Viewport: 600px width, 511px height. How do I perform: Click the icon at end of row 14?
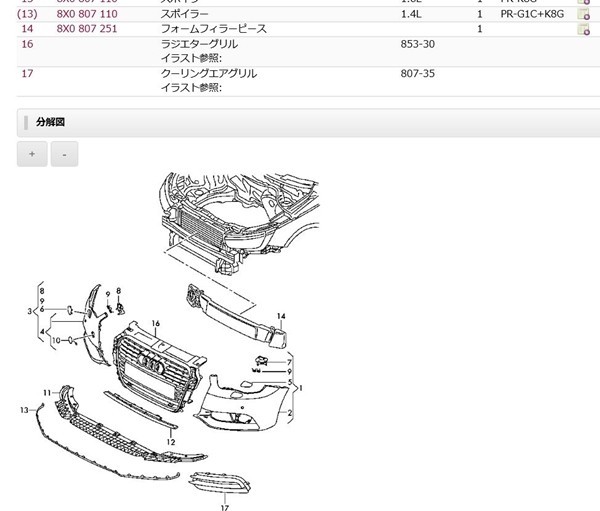pos(583,30)
